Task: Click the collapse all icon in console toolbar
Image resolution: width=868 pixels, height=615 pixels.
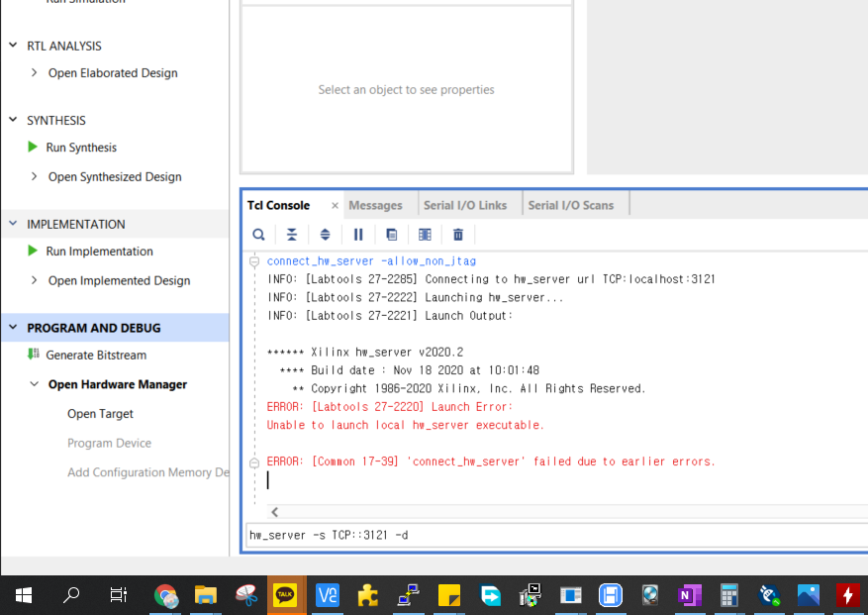Action: pos(292,235)
